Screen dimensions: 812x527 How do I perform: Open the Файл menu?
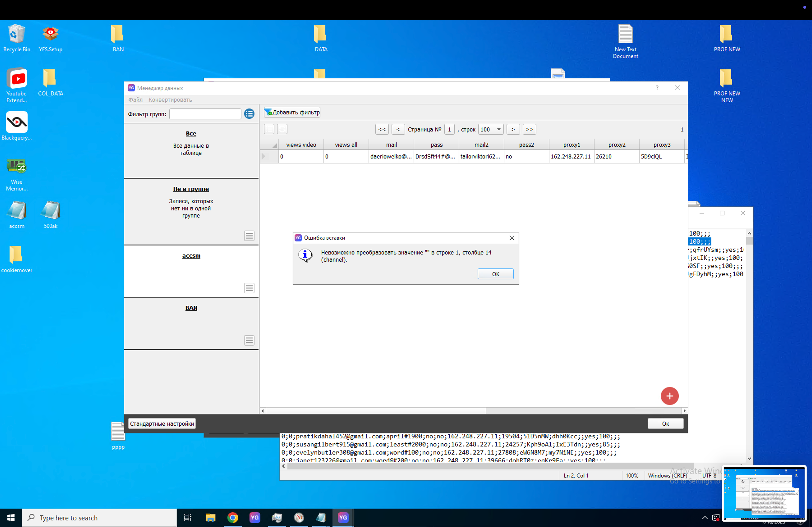[135, 100]
